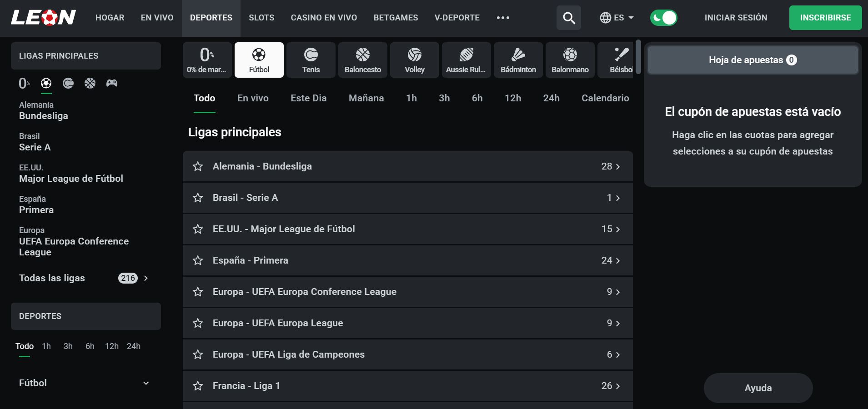
Task: Click the INSCRIBIRSE button
Action: point(825,18)
